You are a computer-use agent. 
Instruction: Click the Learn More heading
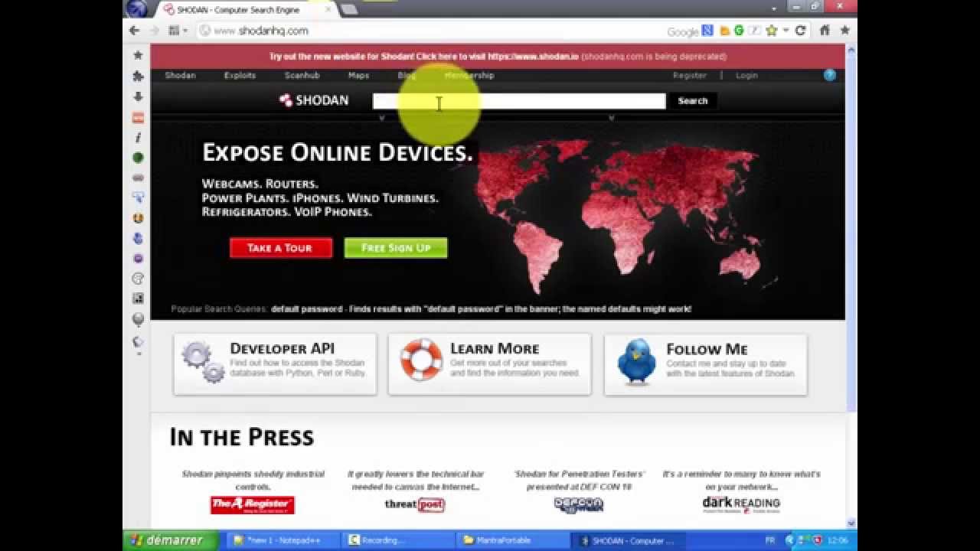(495, 349)
